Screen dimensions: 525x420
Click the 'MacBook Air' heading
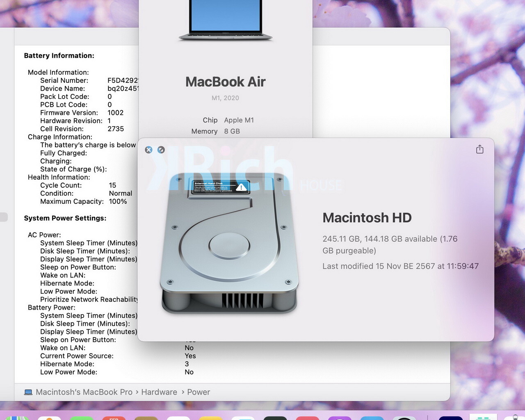(226, 82)
